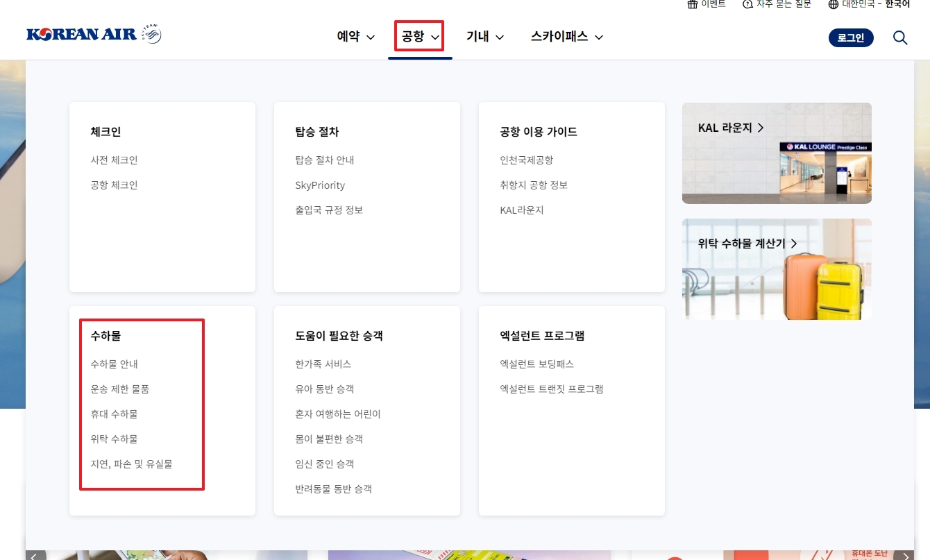The width and height of the screenshot is (930, 560).
Task: Expand the 기내 dropdown menu
Action: [484, 37]
